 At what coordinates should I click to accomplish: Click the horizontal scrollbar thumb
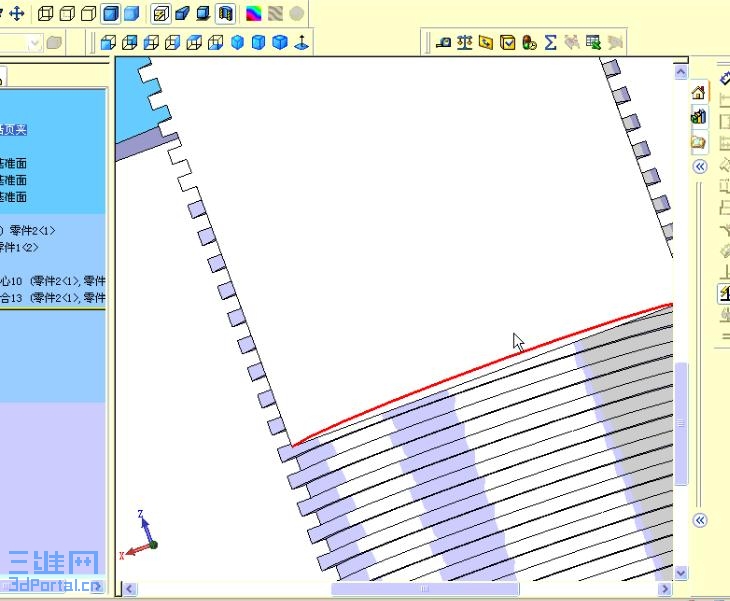click(425, 589)
